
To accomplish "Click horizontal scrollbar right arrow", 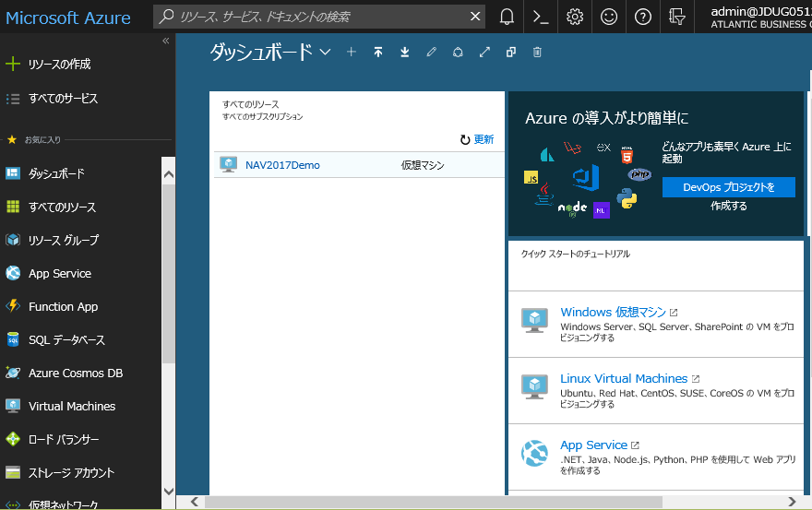I will pyautogui.click(x=792, y=501).
